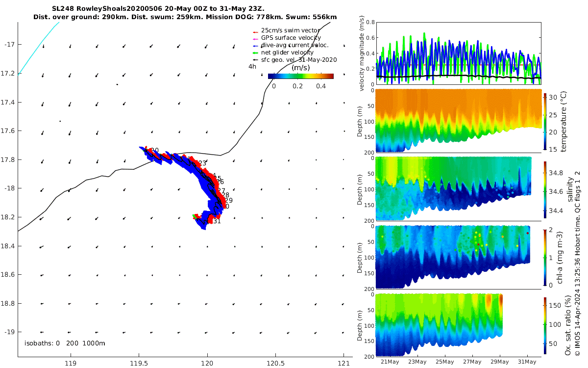This screenshot has height=368, width=588.
Task: Click the 'Dist. over ground: 290km' subtitle line
Action: [x=184, y=17]
